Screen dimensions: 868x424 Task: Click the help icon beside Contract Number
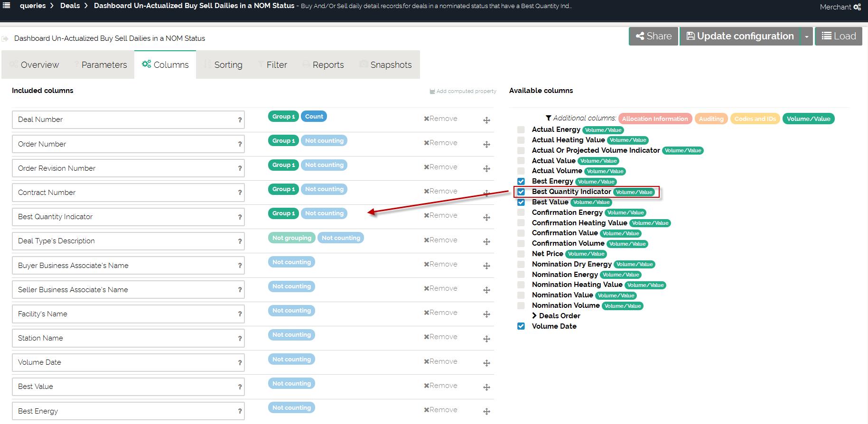pyautogui.click(x=240, y=193)
